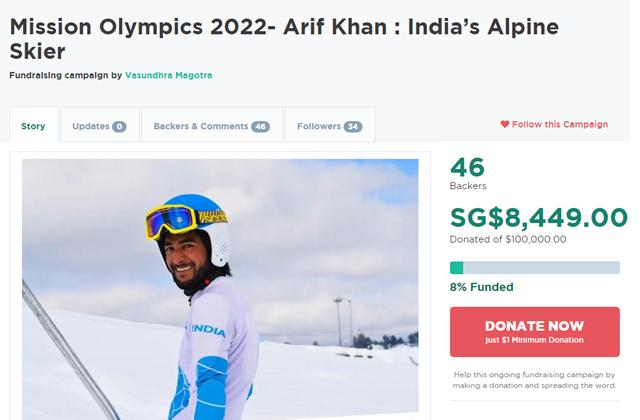The image size is (640, 420).
Task: Click the 34 badge on Followers tab
Action: (353, 127)
